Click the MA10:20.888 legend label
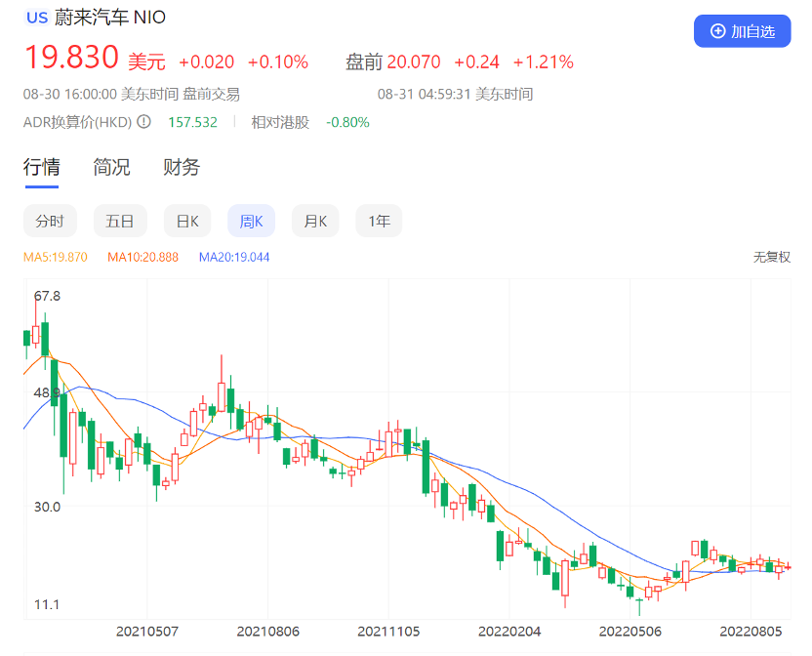The image size is (812, 656). (x=142, y=258)
